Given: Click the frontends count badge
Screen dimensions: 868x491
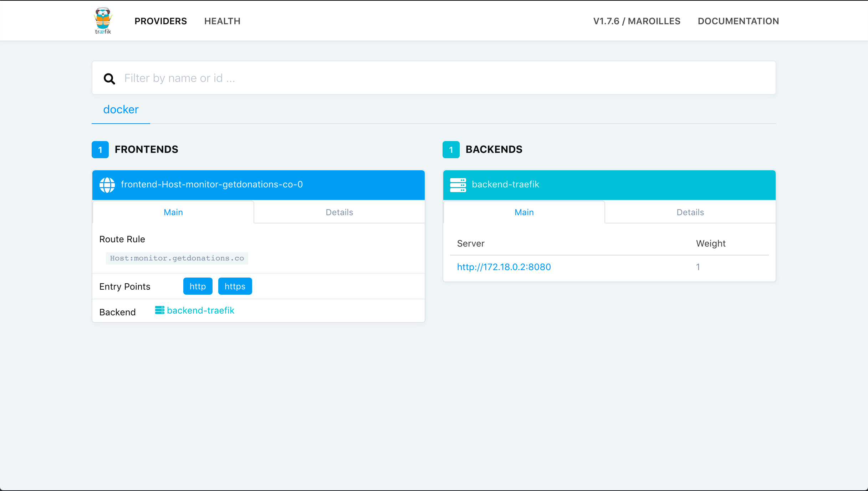Looking at the screenshot, I should pos(100,150).
